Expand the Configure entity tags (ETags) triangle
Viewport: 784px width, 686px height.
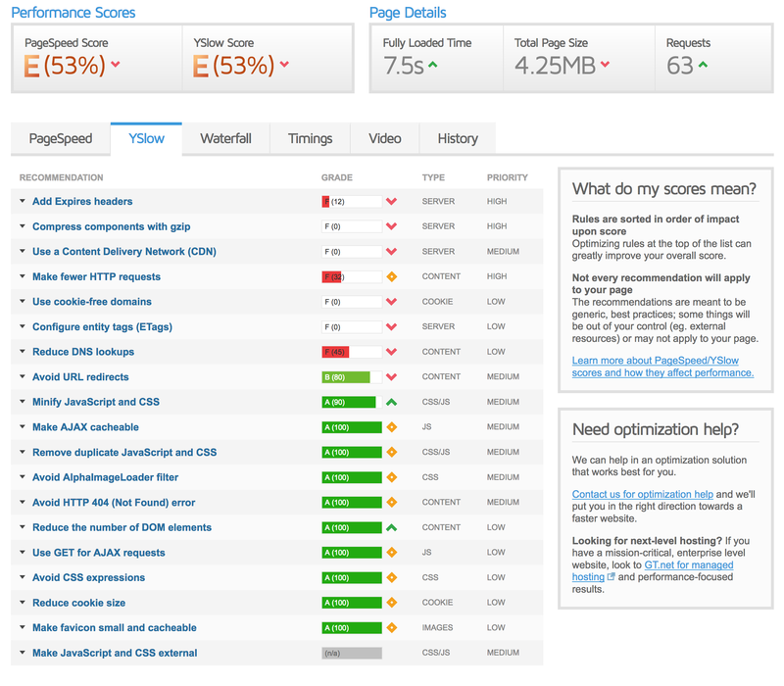point(23,326)
